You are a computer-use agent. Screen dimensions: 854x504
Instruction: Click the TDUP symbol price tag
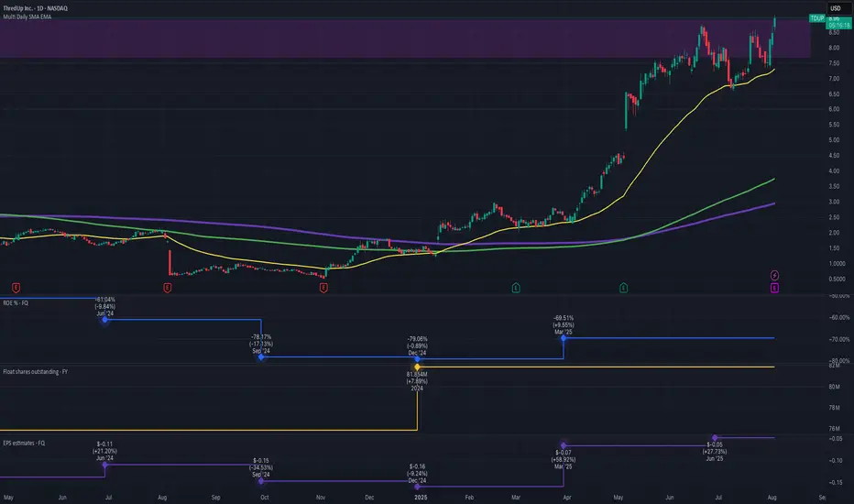tap(817, 18)
